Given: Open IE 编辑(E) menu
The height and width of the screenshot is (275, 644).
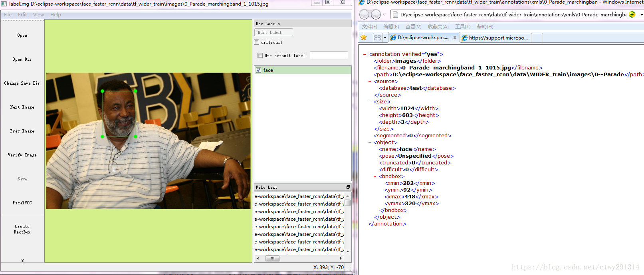Looking at the screenshot, I should 391,27.
